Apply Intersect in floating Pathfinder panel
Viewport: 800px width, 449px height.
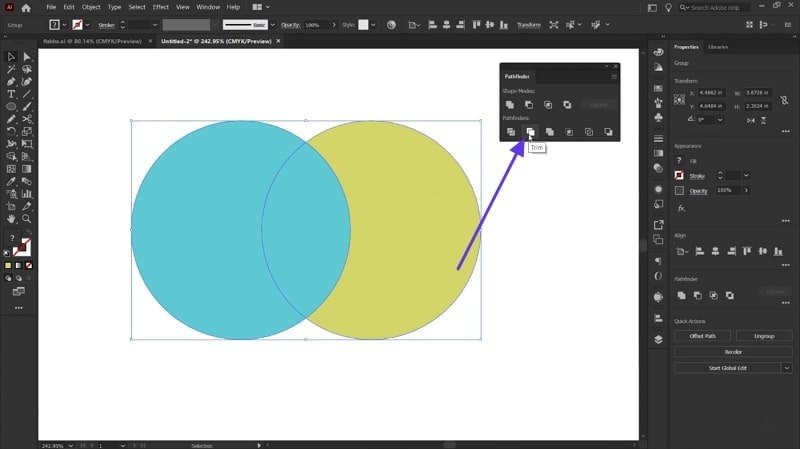point(548,105)
